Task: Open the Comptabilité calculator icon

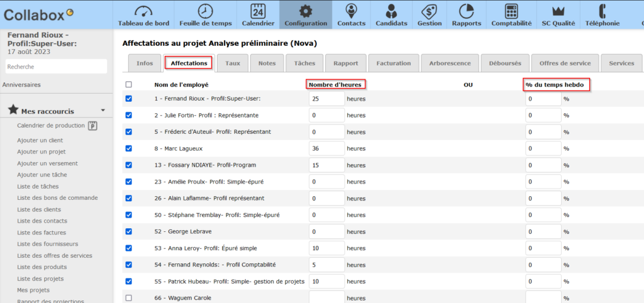Action: tap(511, 11)
